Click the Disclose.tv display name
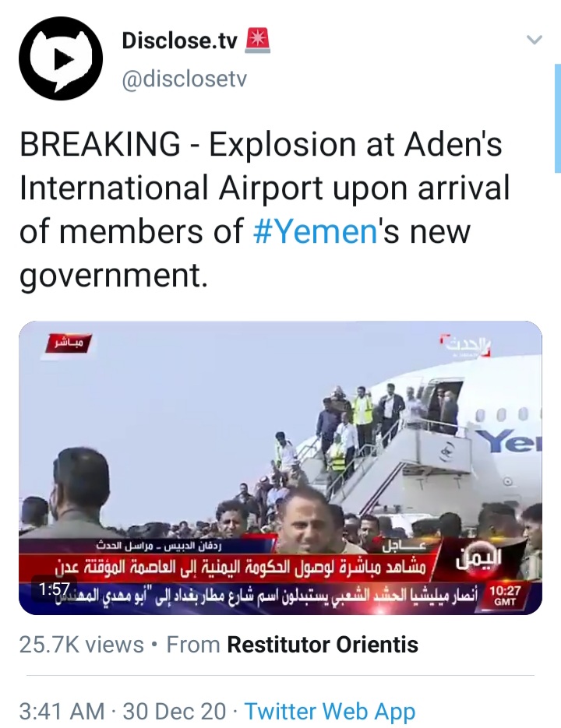Image resolution: width=561 pixels, height=728 pixels. pyautogui.click(x=179, y=40)
